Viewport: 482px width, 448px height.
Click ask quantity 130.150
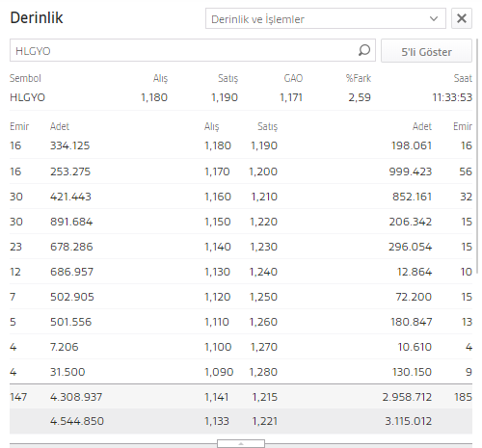coord(412,372)
